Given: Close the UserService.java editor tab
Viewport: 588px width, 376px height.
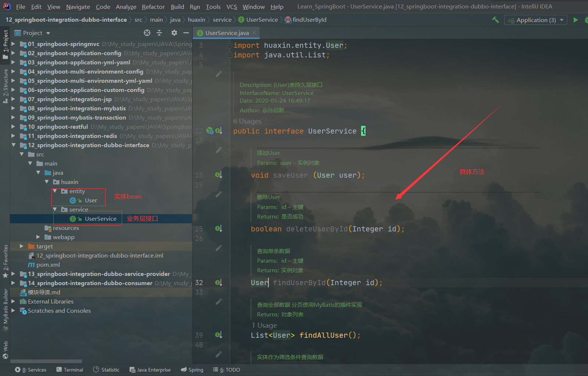Looking at the screenshot, I should click(x=254, y=33).
